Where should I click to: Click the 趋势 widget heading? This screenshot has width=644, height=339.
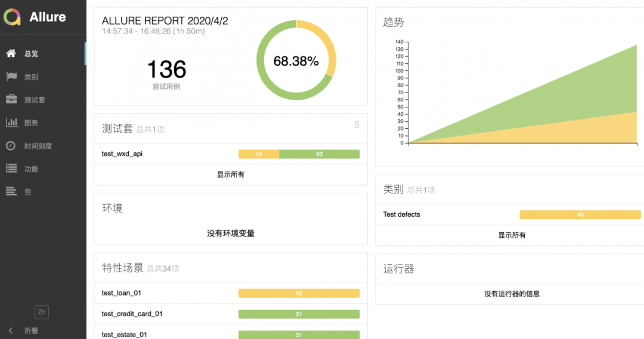click(x=394, y=22)
